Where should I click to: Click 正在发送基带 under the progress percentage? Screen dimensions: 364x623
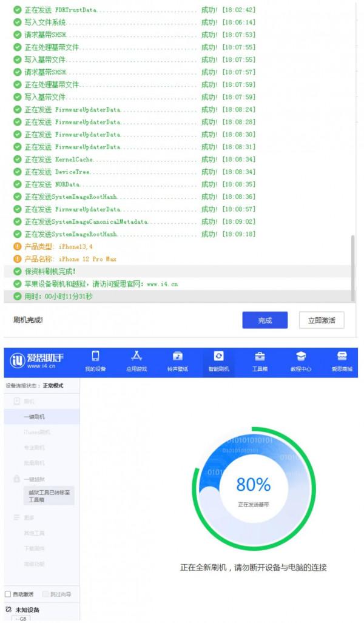254,505
